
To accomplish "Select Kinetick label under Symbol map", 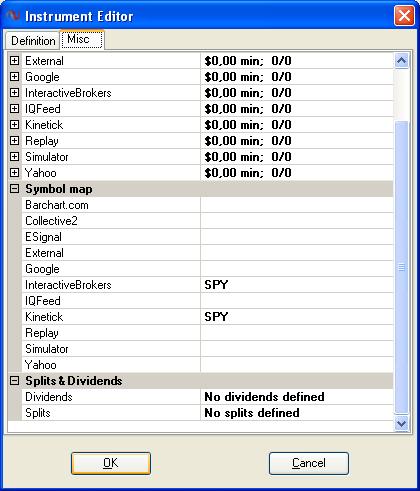I will (x=44, y=317).
